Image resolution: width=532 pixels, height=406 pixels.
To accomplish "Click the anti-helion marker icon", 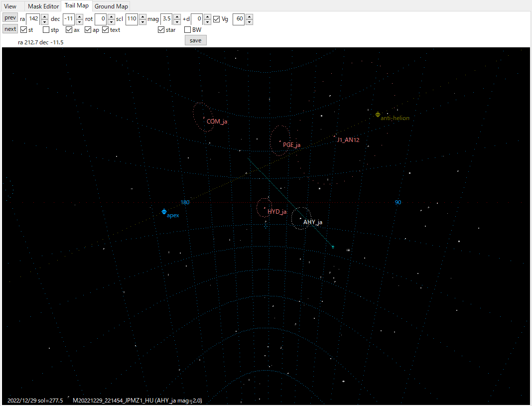I will [x=378, y=115].
